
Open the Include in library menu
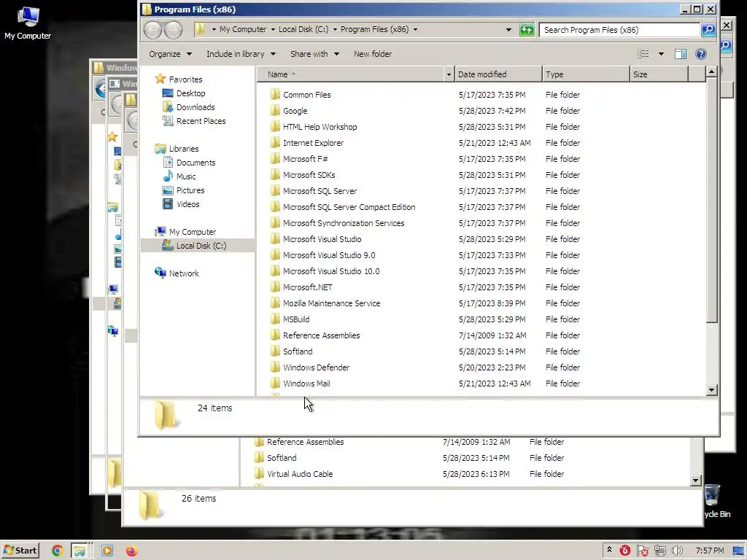click(x=241, y=54)
